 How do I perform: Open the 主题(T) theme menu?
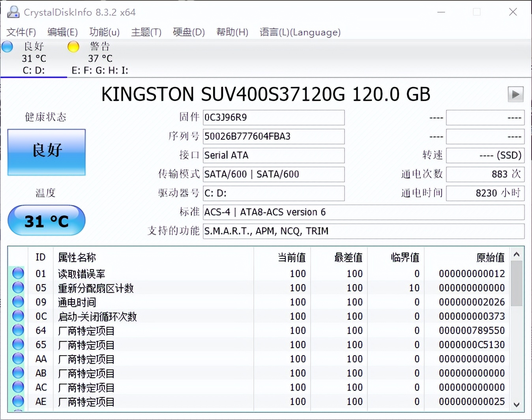point(146,32)
